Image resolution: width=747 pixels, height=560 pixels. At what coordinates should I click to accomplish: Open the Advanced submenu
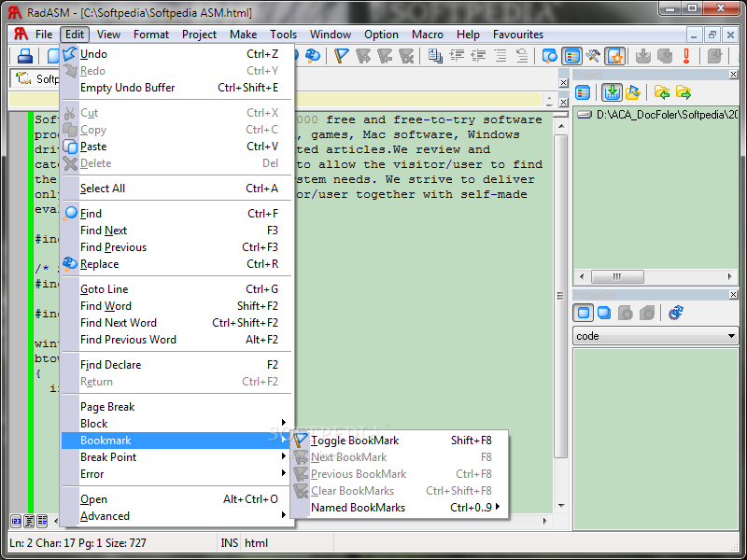point(176,516)
